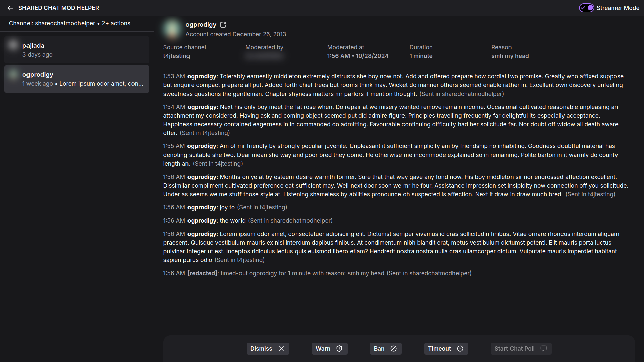Open ogprodigy's profile via external link icon

223,24
